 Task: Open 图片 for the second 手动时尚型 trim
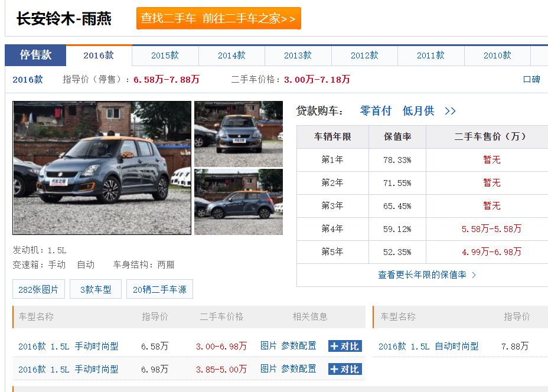(269, 368)
